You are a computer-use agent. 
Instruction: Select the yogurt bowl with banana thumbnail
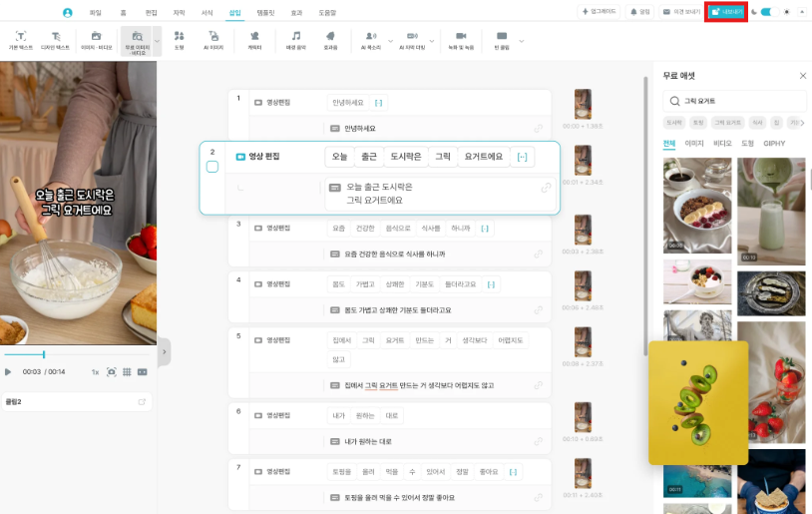(697, 206)
